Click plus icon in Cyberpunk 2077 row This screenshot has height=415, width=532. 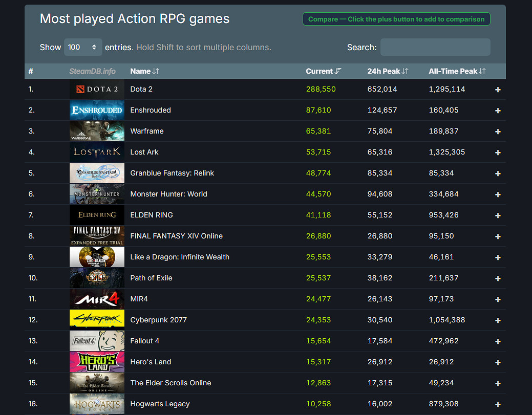point(498,320)
